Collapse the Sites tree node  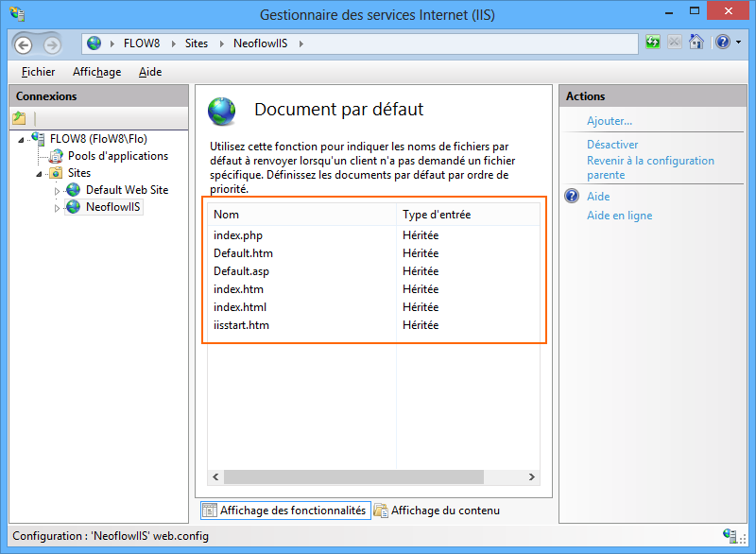39,174
